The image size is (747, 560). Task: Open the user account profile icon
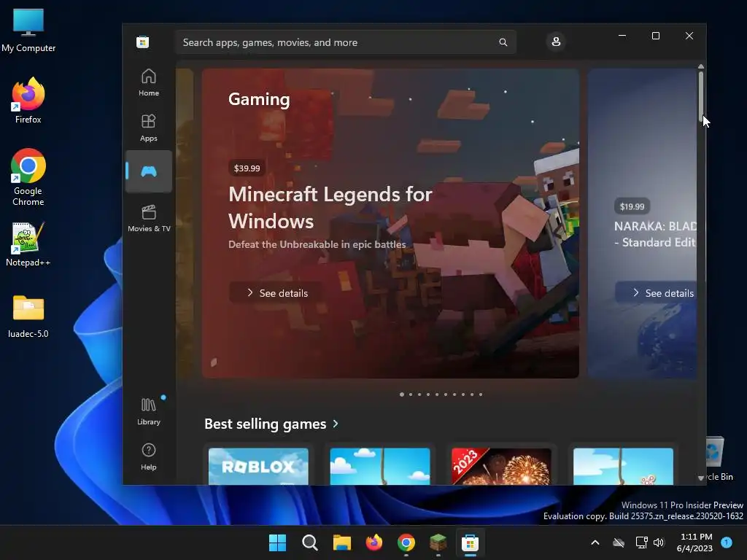tap(556, 42)
